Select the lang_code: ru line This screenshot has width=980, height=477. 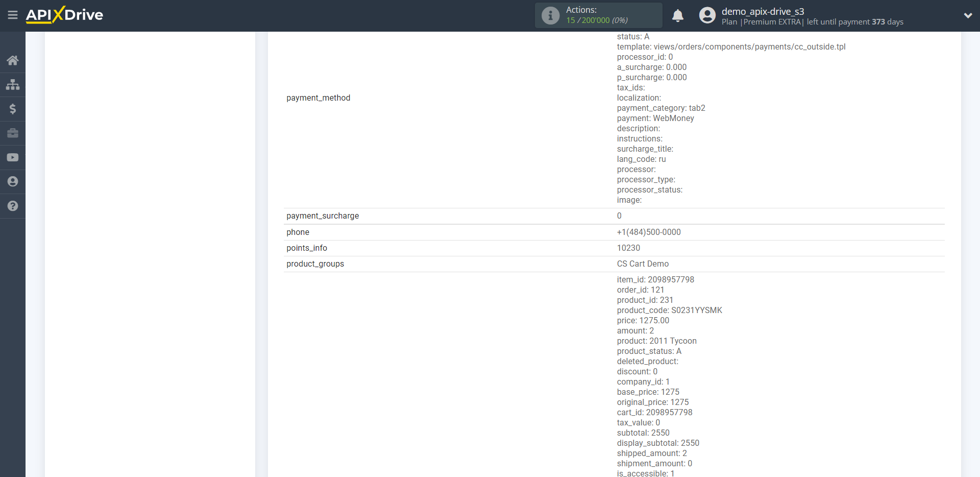(x=641, y=159)
